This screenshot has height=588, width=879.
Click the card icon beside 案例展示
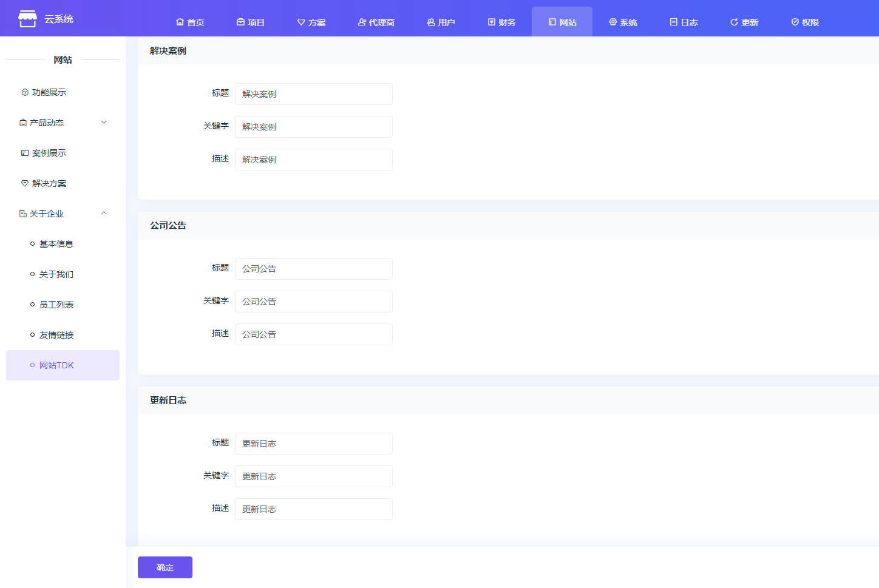click(25, 153)
